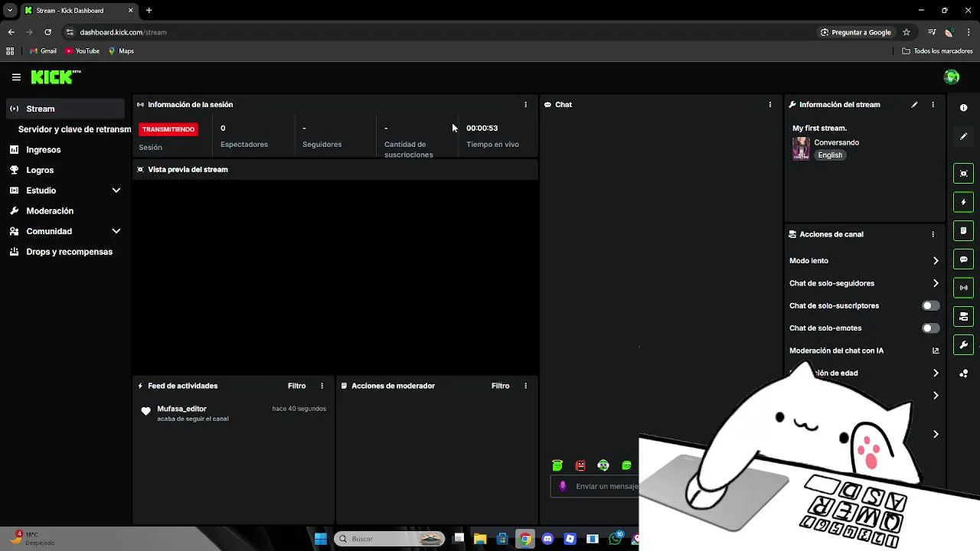Image resolution: width=980 pixels, height=551 pixels.
Task: Open Información del stream options menu
Action: click(x=933, y=105)
